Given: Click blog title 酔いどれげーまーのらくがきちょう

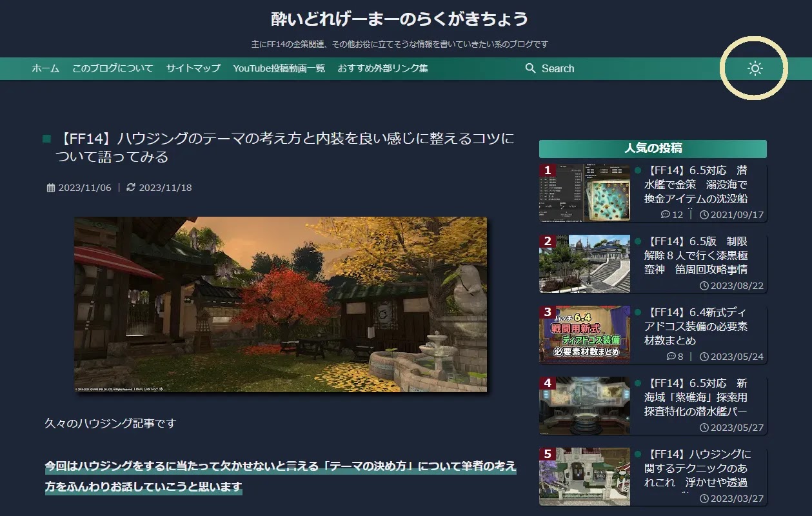Looking at the screenshot, I should point(400,19).
